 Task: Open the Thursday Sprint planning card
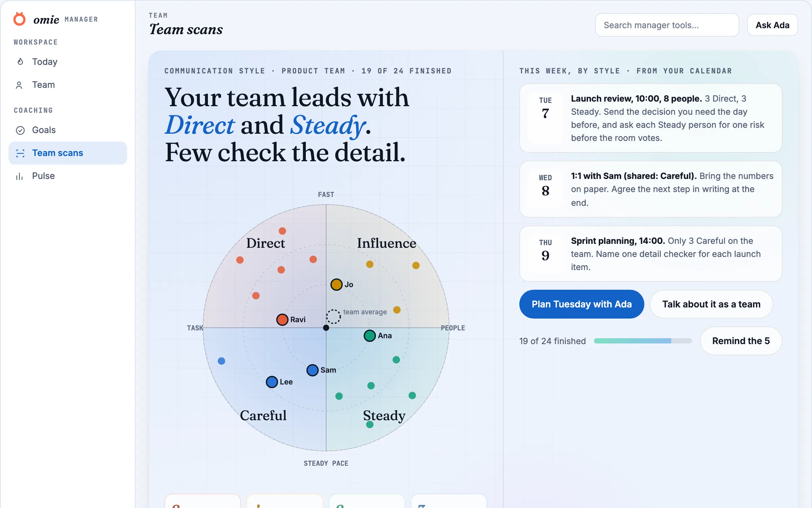pos(651,254)
